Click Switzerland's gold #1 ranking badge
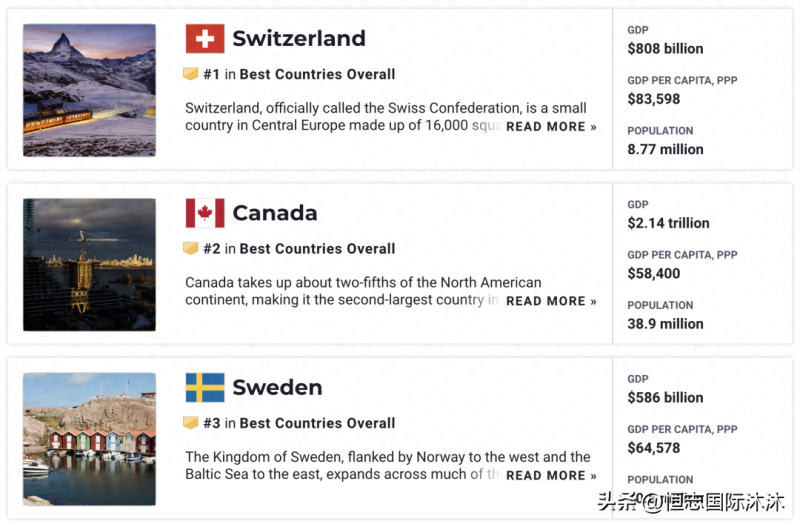Viewport: 800px width, 527px height. (x=190, y=74)
